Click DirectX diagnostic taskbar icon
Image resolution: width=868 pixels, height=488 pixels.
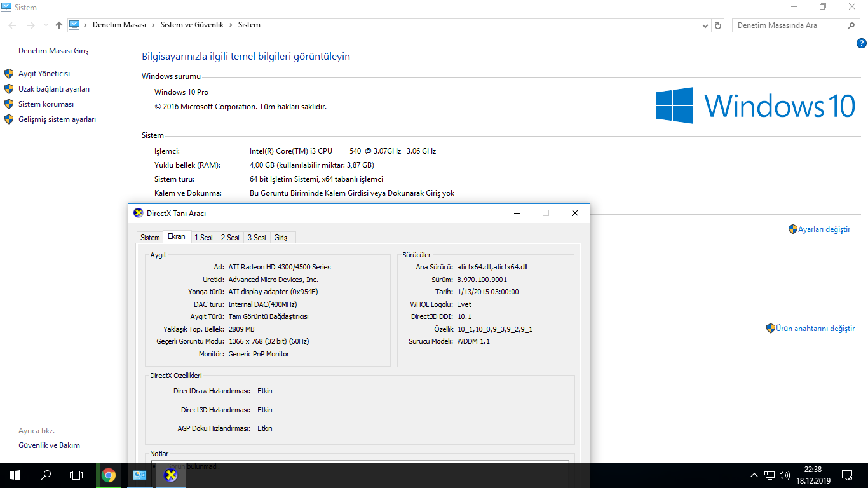point(170,475)
